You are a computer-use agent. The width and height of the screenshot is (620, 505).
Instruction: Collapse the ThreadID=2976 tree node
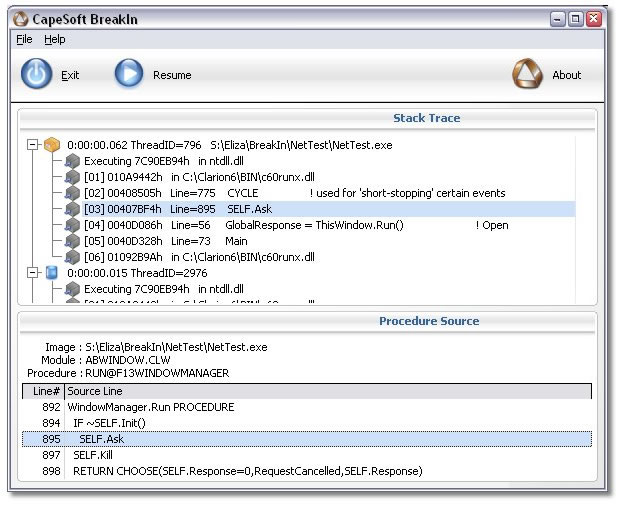pos(33,273)
